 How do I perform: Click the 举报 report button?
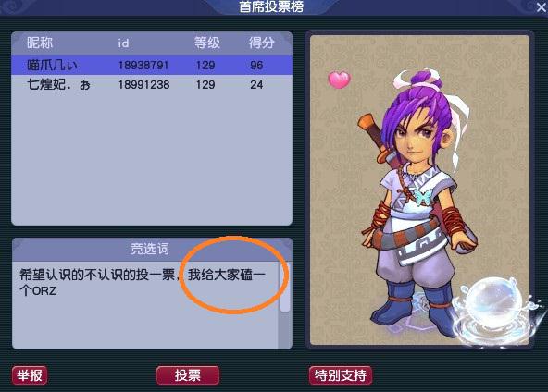[30, 375]
